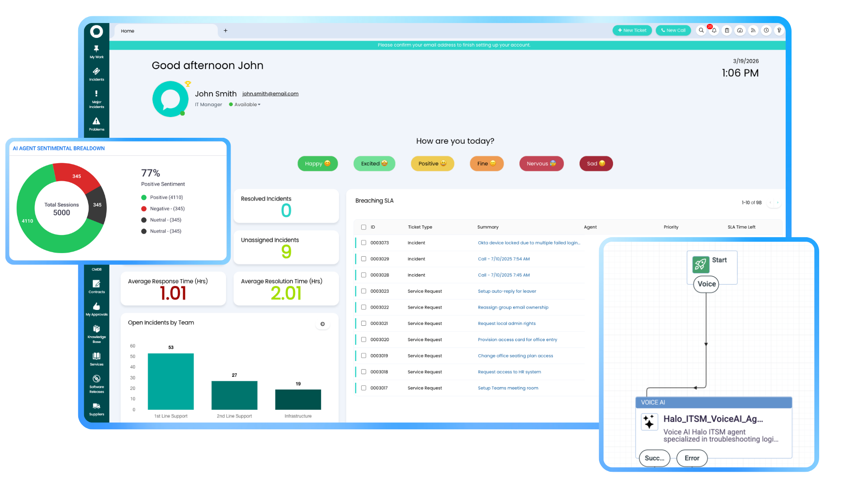Screen dimensions: 868x488
Task: Switch to the Home tab
Action: tap(127, 31)
